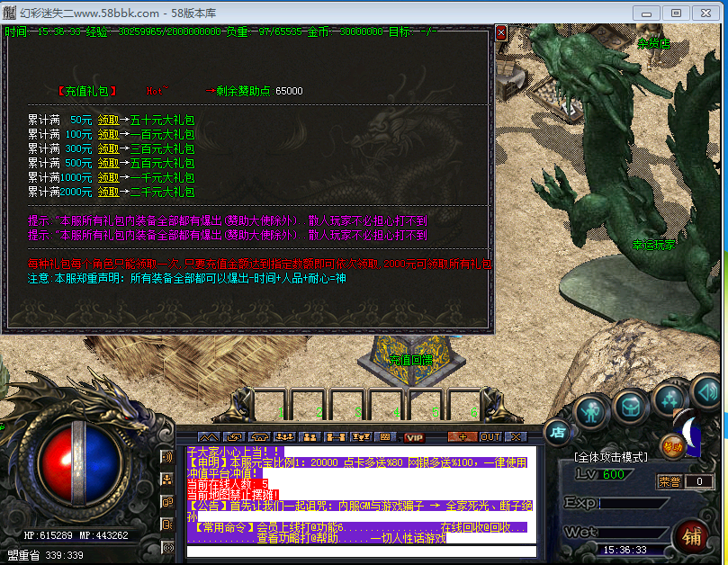Viewport: 728px width, 565px height.
Task: Open the ranking toolbar icon with trophies
Action: coord(361,437)
